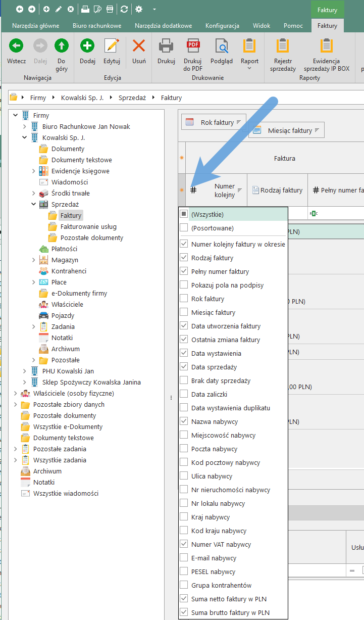This screenshot has height=620, width=364.
Task: Uncheck the Data sprzedaży column checkbox
Action: point(184,367)
